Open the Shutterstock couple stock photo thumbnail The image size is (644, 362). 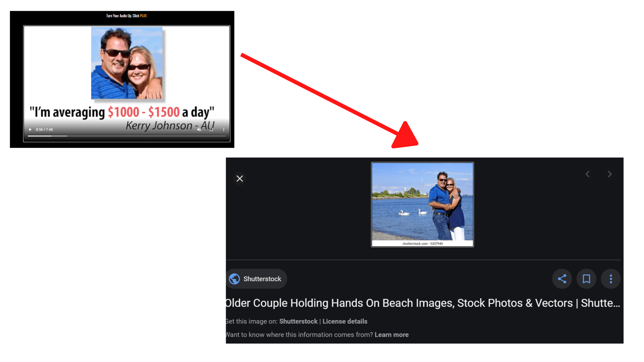pos(422,204)
